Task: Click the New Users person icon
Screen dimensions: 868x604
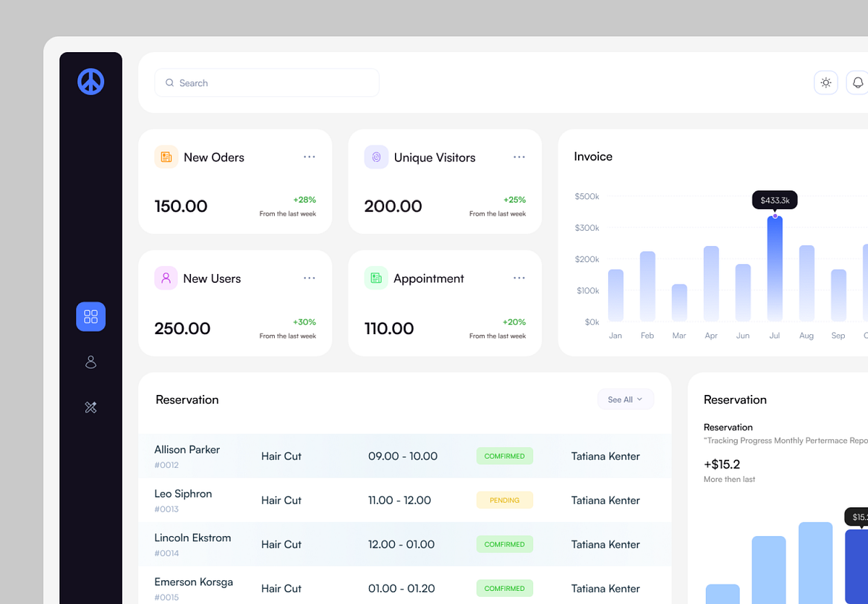Action: 166,278
